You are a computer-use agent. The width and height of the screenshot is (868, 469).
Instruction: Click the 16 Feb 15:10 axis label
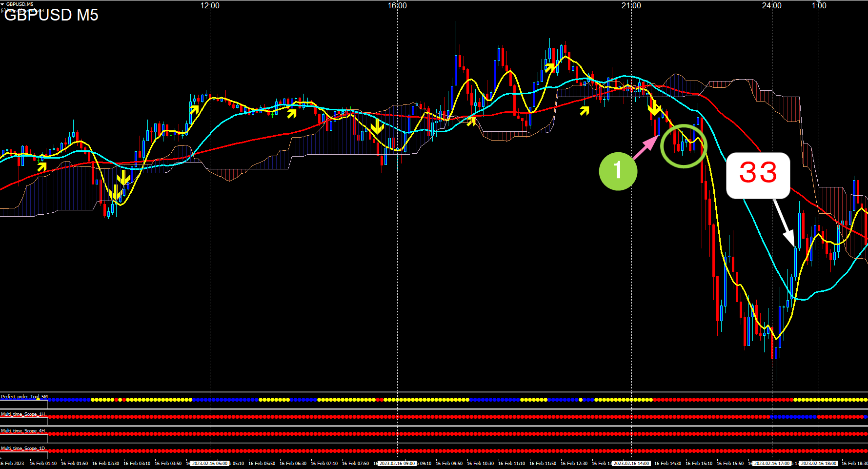(x=699, y=464)
